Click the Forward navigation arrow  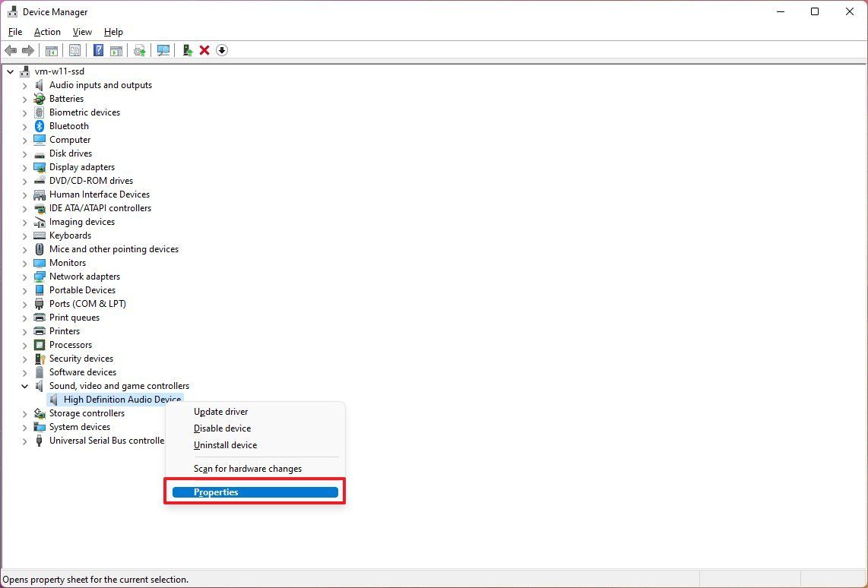click(x=29, y=50)
